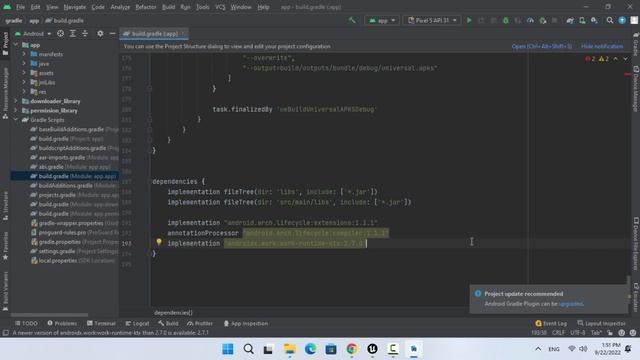Screen dimensions: 640x360
Task: Click Sync Project with Gradle Files icon
Action: click(x=570, y=20)
